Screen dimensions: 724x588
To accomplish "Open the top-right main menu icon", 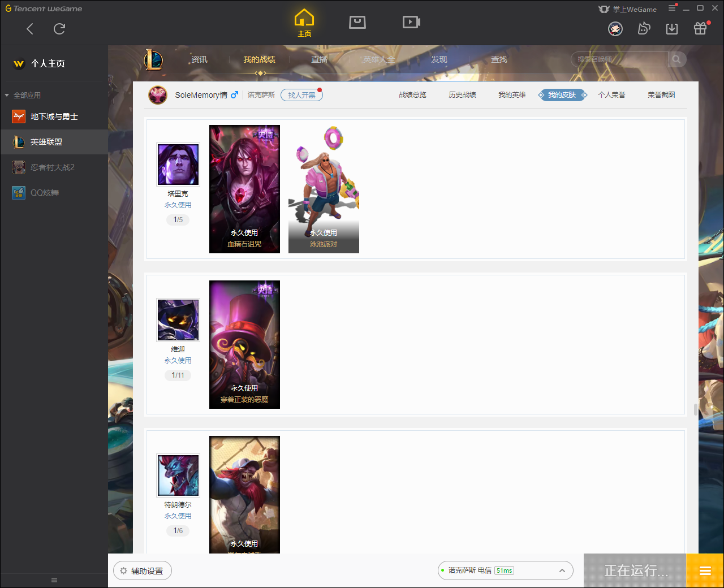I will (672, 8).
